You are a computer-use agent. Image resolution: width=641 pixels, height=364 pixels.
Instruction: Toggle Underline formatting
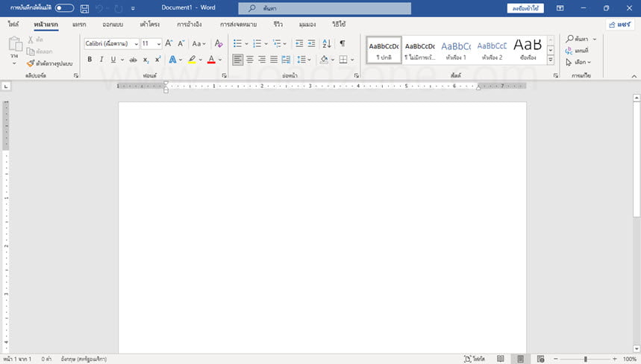tap(113, 60)
